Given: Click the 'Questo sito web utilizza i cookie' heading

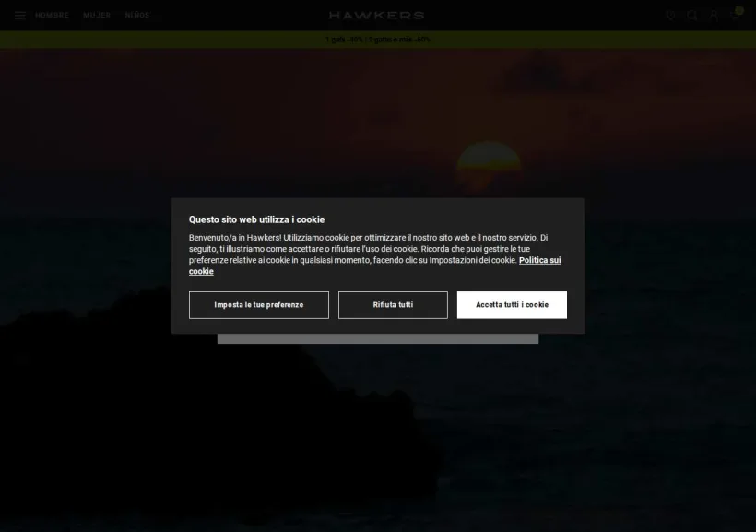Looking at the screenshot, I should [x=257, y=219].
